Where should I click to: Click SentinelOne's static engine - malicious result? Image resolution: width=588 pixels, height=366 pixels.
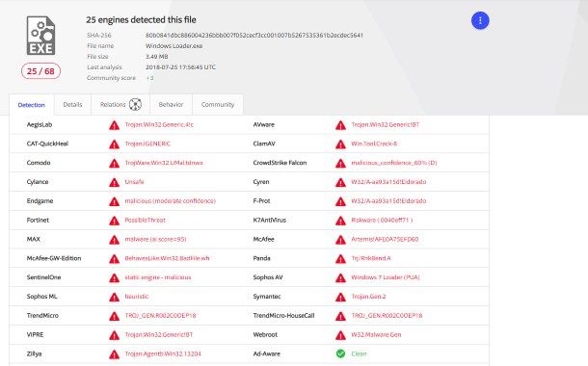[x=158, y=277]
